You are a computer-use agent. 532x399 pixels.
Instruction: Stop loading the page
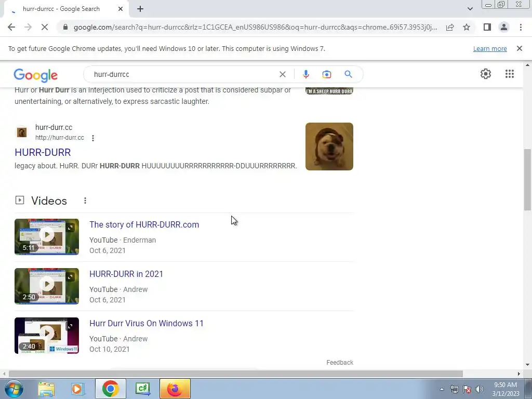click(x=45, y=27)
